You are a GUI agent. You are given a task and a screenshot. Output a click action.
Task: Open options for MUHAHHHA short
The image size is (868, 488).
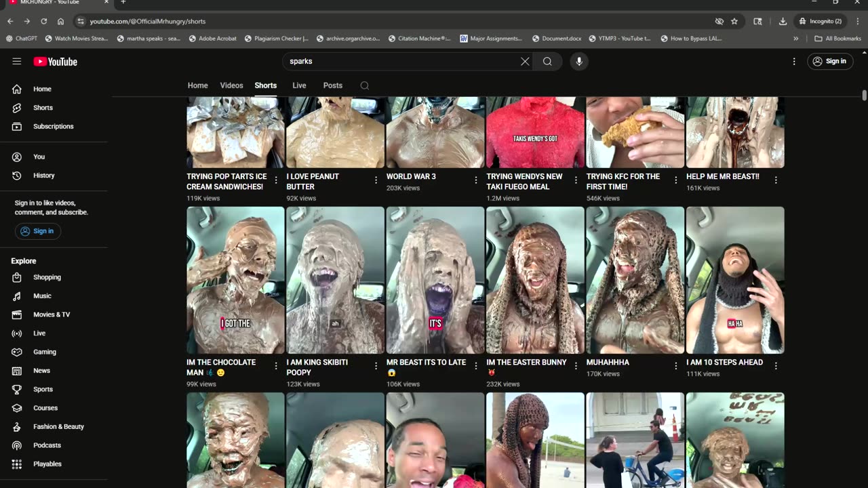pyautogui.click(x=675, y=366)
